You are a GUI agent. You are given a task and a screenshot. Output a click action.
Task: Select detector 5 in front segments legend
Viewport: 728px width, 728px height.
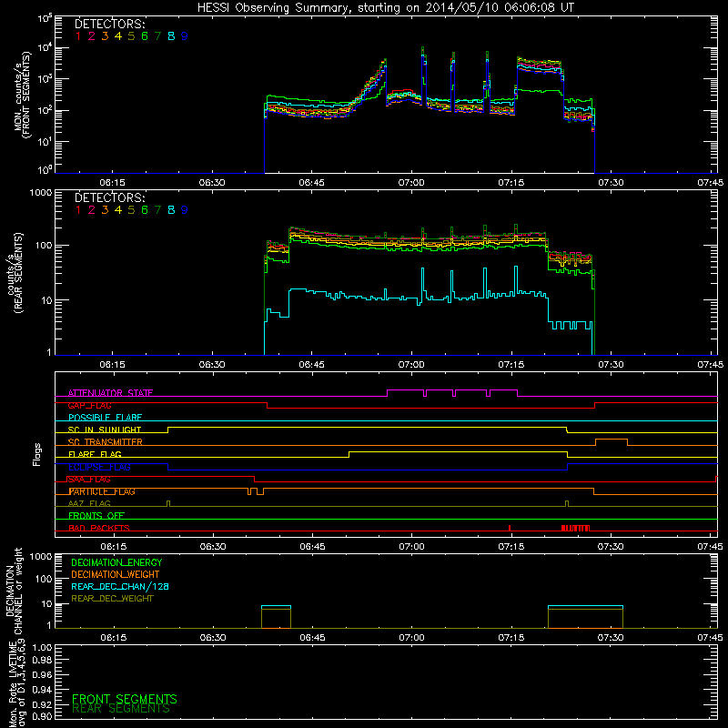131,36
